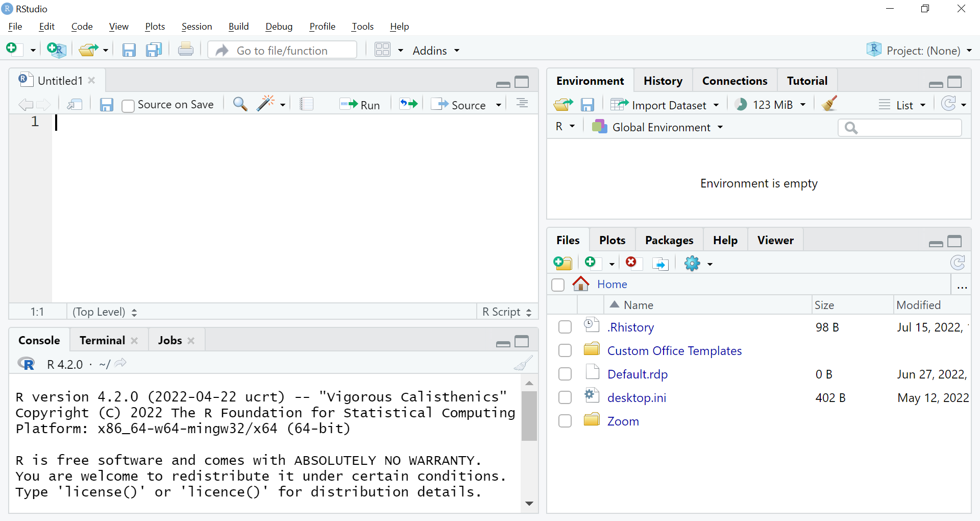Select Default.rdp checkbox
980x521 pixels.
point(565,374)
